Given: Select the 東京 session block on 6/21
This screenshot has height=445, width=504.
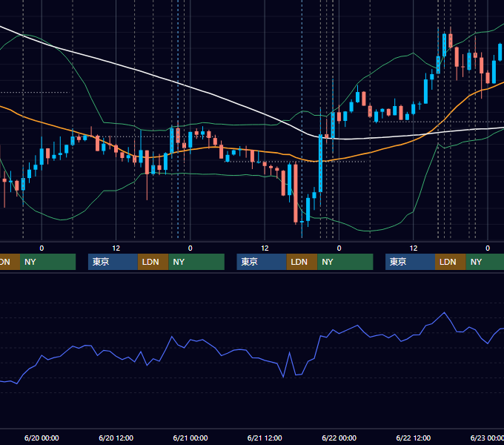Looking at the screenshot, I should (x=262, y=262).
